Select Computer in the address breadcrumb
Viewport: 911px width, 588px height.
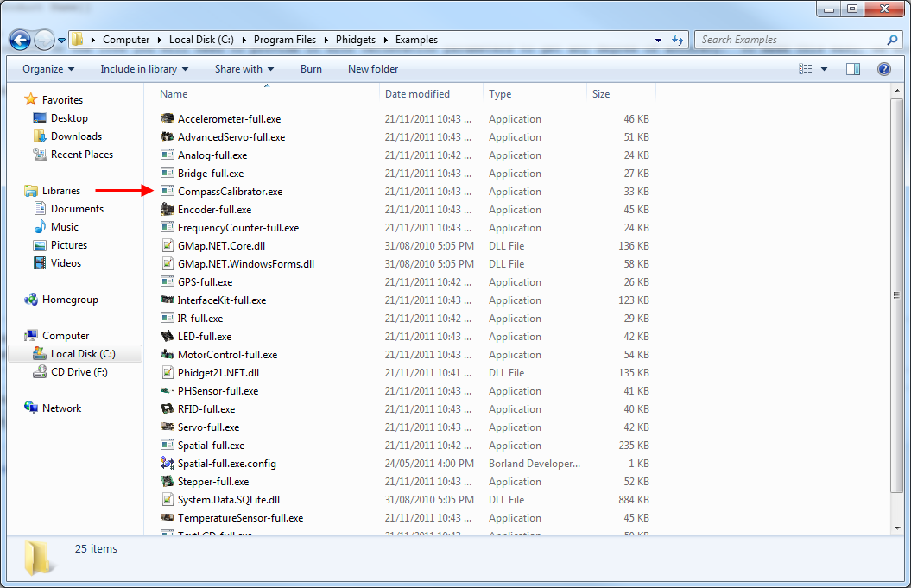[x=126, y=40]
